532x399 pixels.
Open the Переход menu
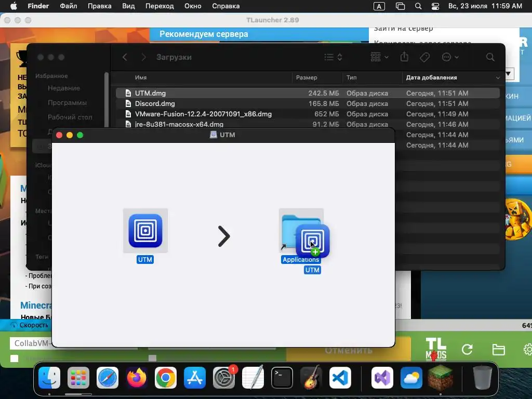[159, 6]
